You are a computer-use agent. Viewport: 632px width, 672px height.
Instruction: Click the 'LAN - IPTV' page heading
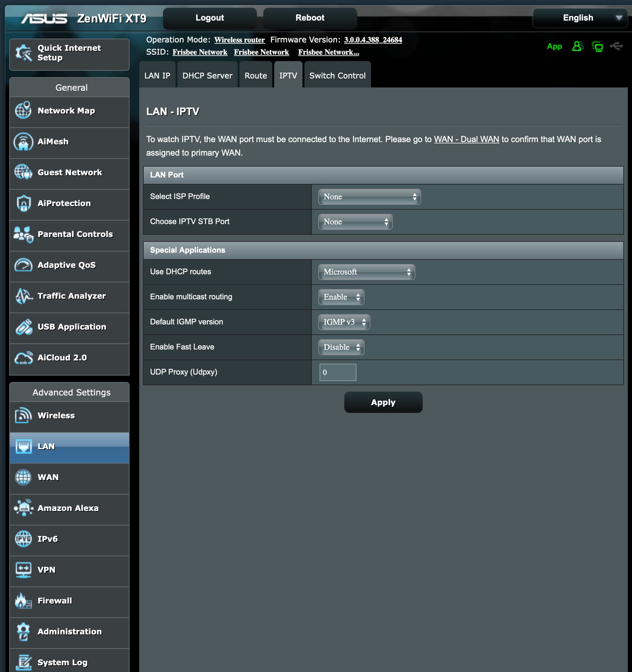[x=173, y=112]
